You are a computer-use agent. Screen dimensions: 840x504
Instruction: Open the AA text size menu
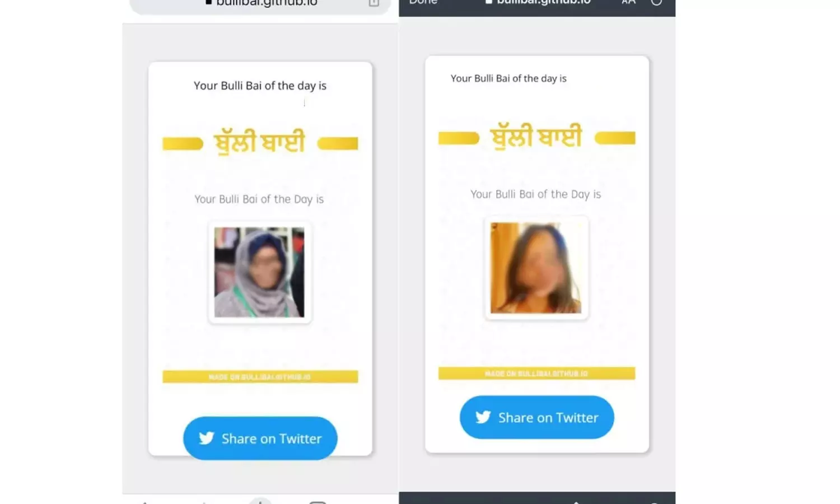point(628,2)
